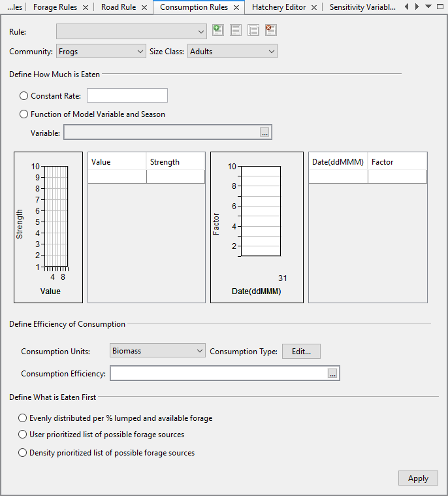Image resolution: width=448 pixels, height=496 pixels.
Task: Click the Constant Rate input field
Action: tap(127, 96)
